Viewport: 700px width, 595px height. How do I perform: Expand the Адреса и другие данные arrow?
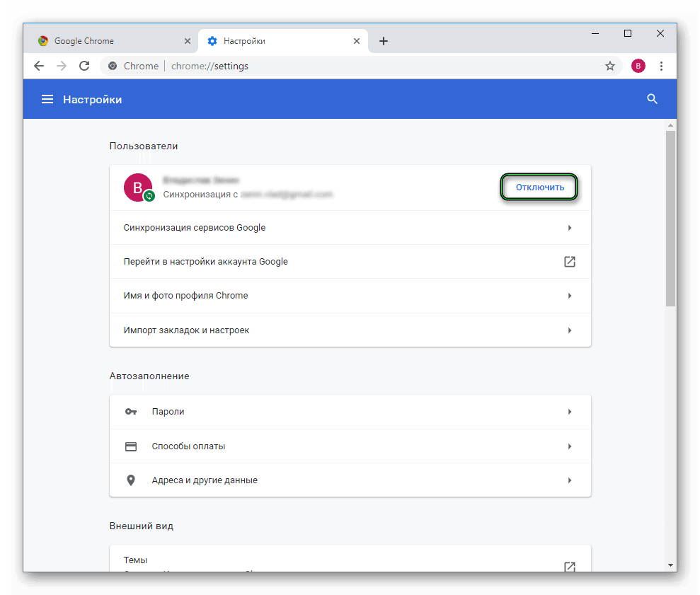570,480
